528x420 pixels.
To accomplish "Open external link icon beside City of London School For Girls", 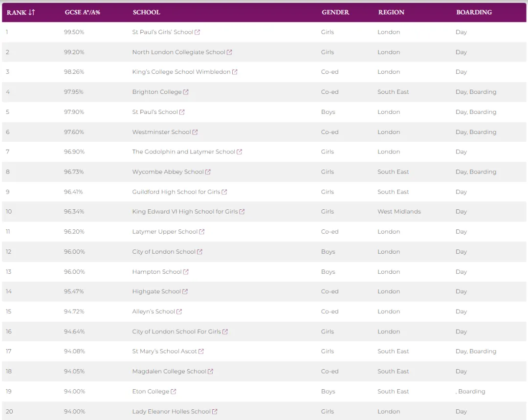I will pyautogui.click(x=225, y=332).
